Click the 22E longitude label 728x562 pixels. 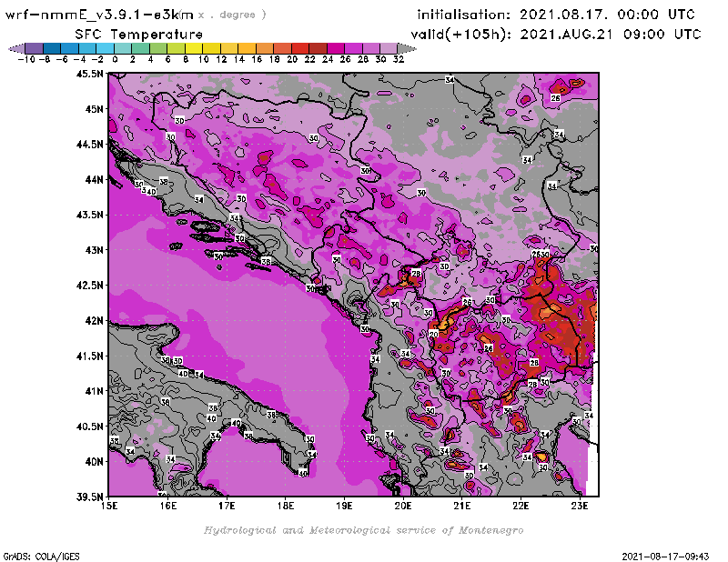(x=521, y=506)
